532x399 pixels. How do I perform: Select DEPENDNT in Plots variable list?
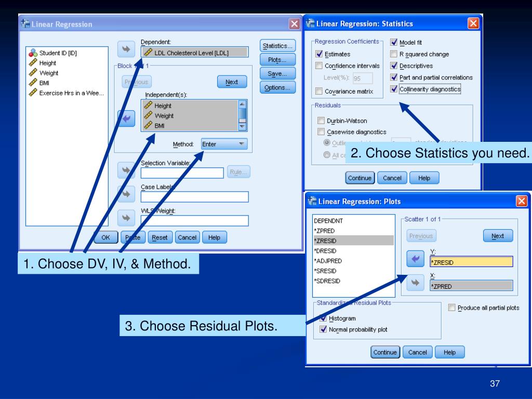(353, 221)
